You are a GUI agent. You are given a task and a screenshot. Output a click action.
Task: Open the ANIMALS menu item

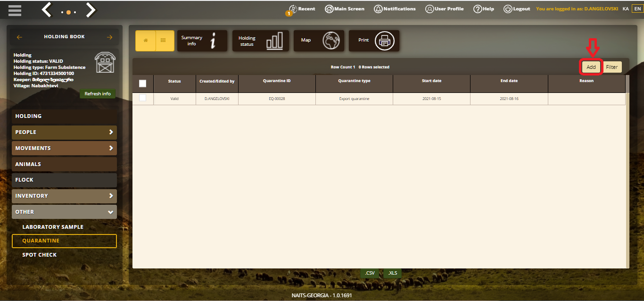tap(64, 164)
